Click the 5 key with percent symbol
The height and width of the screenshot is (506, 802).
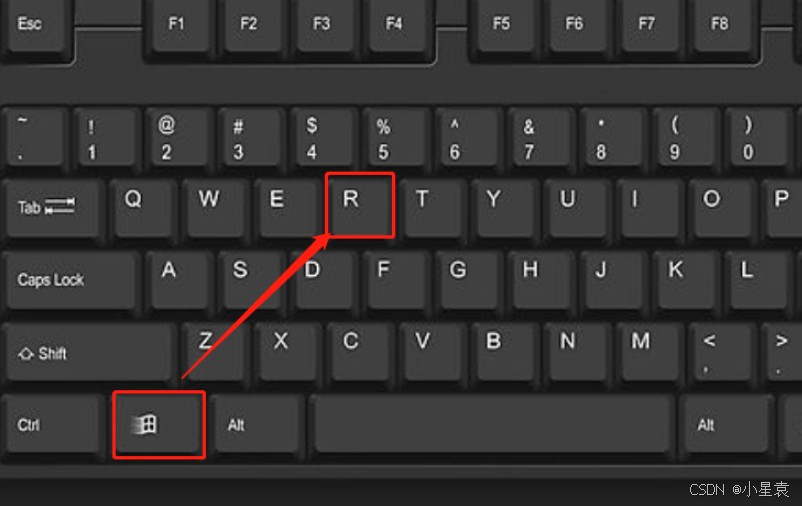coord(395,138)
